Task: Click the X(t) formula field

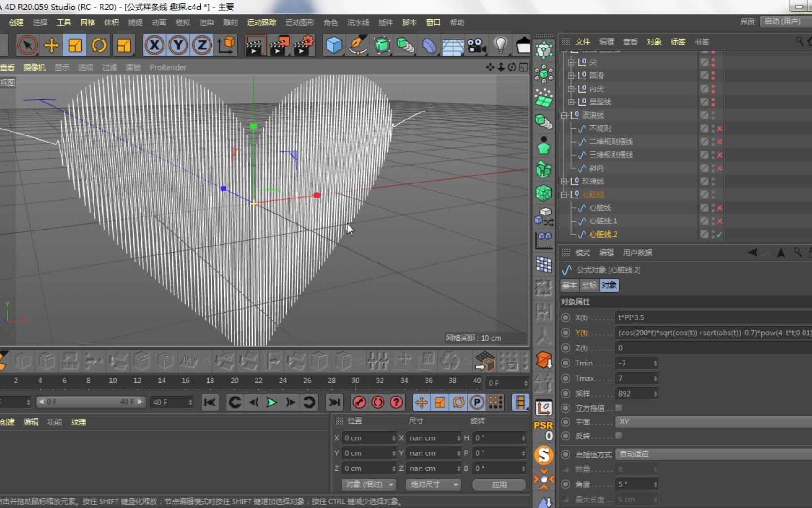Action: (x=713, y=317)
